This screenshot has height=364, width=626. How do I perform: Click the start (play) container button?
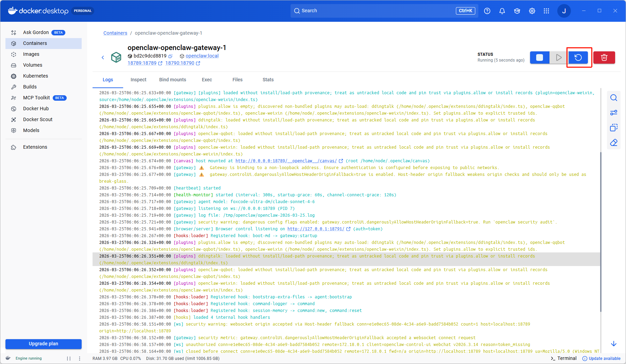click(559, 57)
